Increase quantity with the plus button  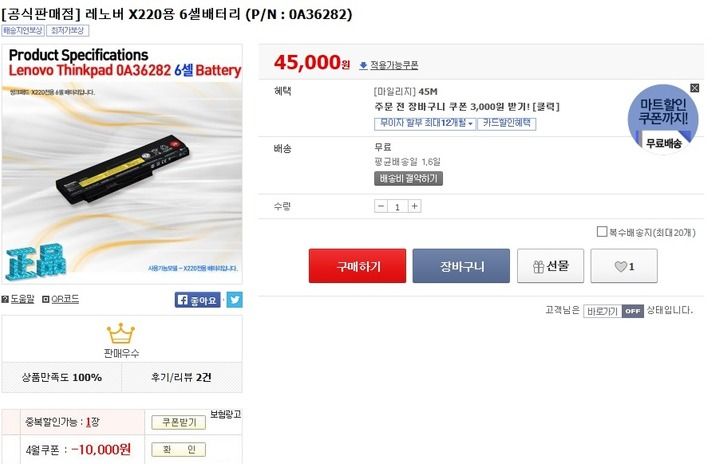[414, 206]
